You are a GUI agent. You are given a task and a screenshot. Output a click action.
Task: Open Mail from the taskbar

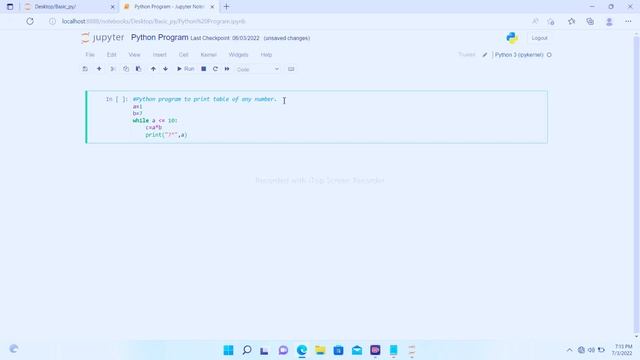click(357, 350)
